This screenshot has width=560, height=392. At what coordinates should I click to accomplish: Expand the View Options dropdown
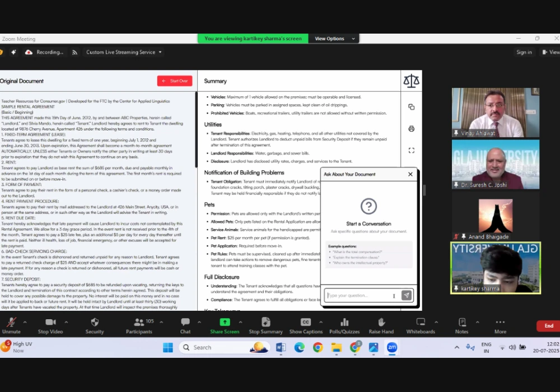[334, 39]
